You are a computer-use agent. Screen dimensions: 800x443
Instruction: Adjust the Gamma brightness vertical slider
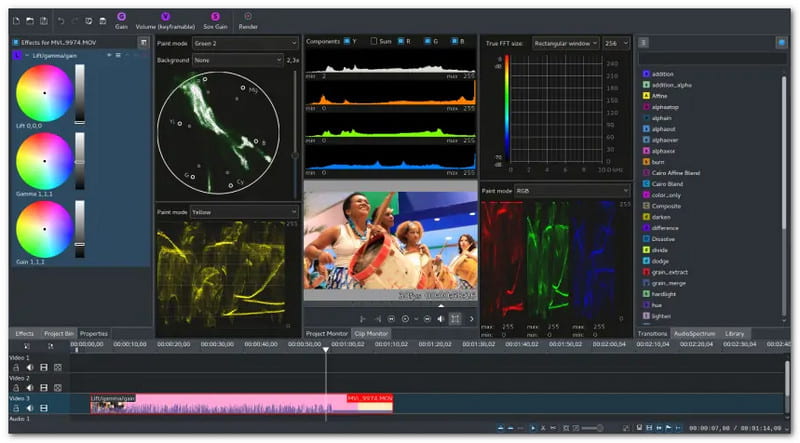click(x=80, y=161)
